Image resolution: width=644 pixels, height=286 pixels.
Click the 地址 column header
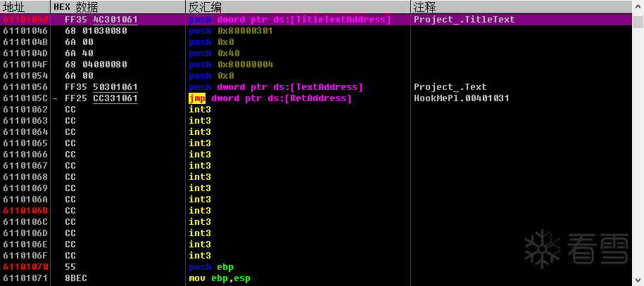25,6
